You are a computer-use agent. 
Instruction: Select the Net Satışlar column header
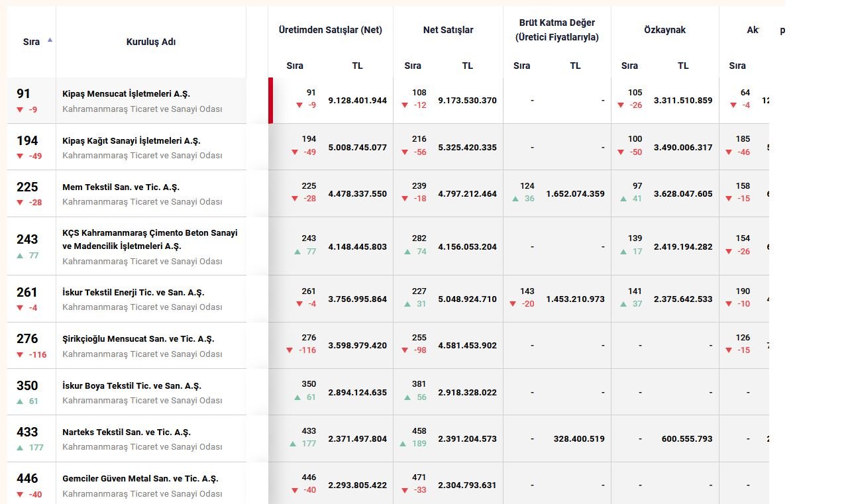pyautogui.click(x=448, y=30)
